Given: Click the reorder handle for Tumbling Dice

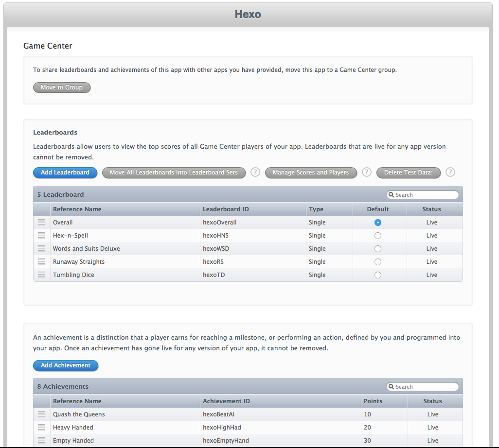Looking at the screenshot, I should click(x=41, y=275).
